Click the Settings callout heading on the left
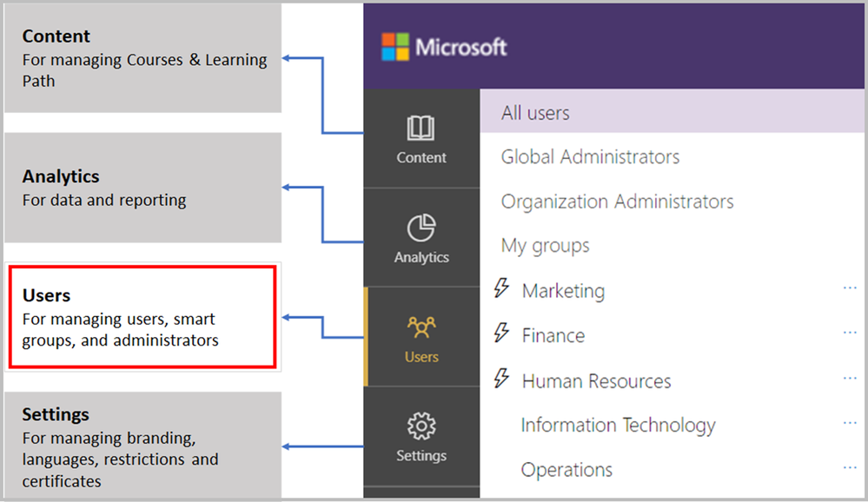Screen dimensions: 868x502 [56, 414]
